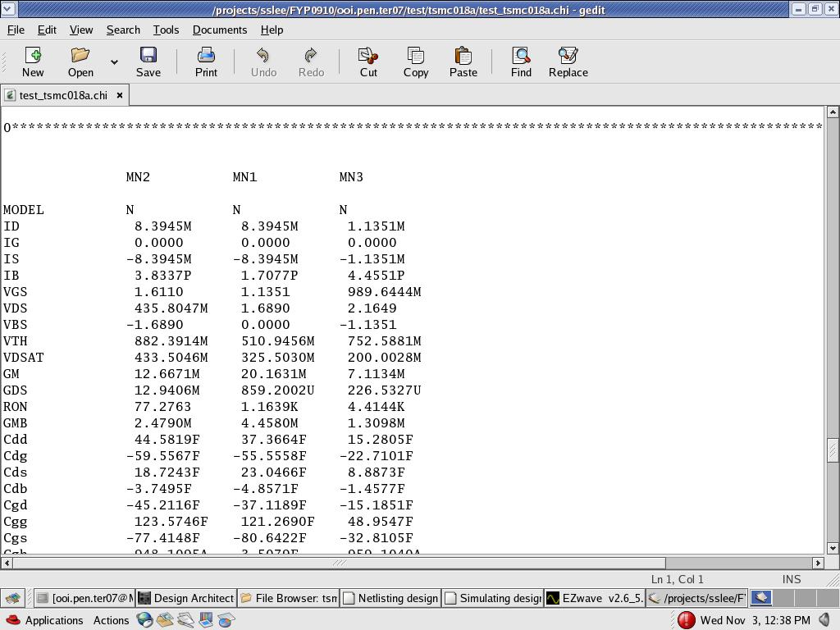The image size is (840, 630).
Task: Select the /projects/sslee gedit taskbar button
Action: (x=696, y=598)
